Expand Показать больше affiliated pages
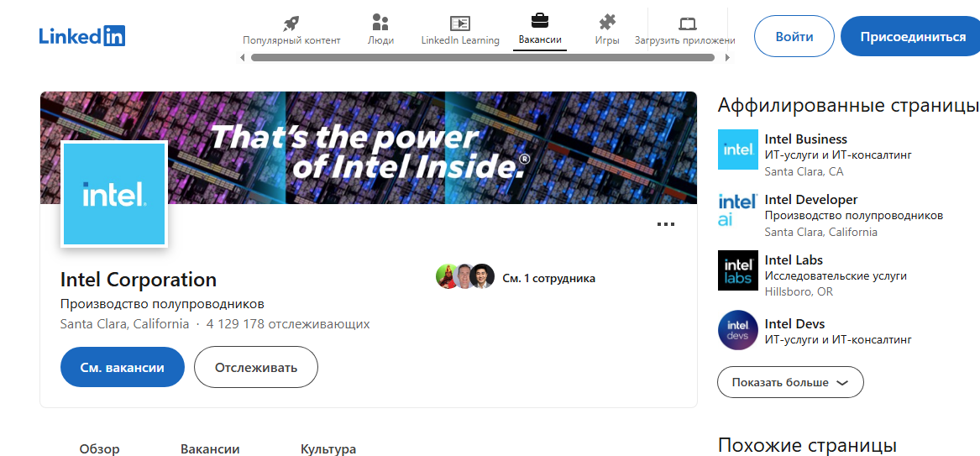Screen dimensions: 980x456 (x=790, y=382)
